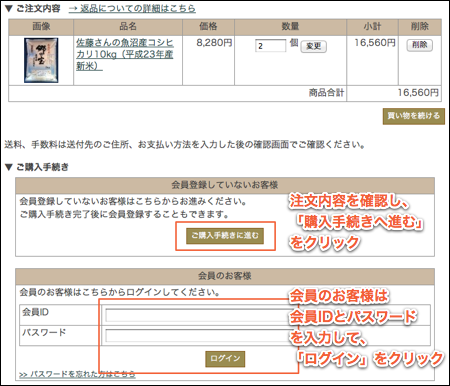Open the パスワードを忘れた方はこちら link
This screenshot has width=450, height=386.
(x=77, y=374)
